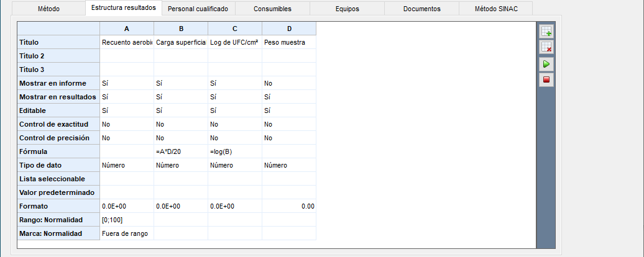This screenshot has width=644, height=257.
Task: Select the 'Control de exactitud' row header
Action: pyautogui.click(x=58, y=124)
